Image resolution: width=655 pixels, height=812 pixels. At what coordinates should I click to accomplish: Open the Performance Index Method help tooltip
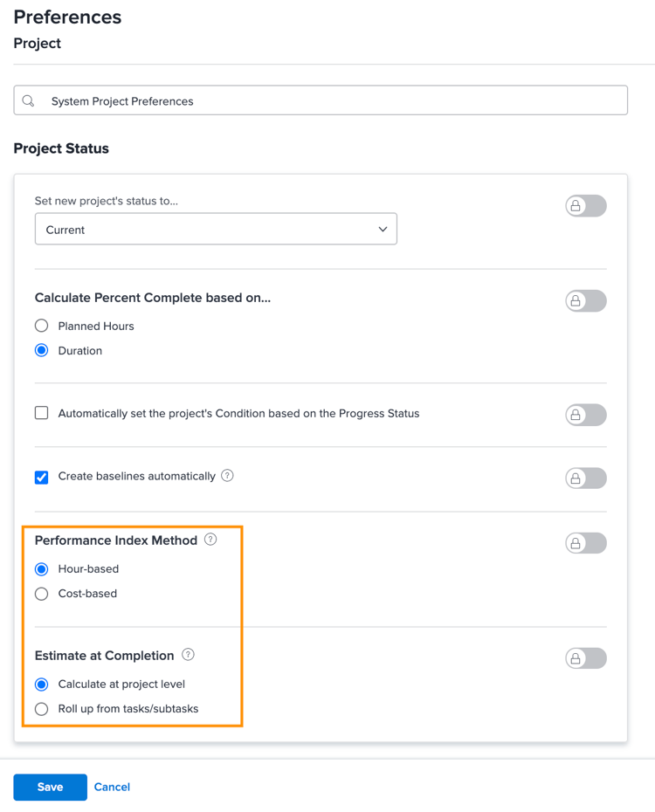pos(210,540)
